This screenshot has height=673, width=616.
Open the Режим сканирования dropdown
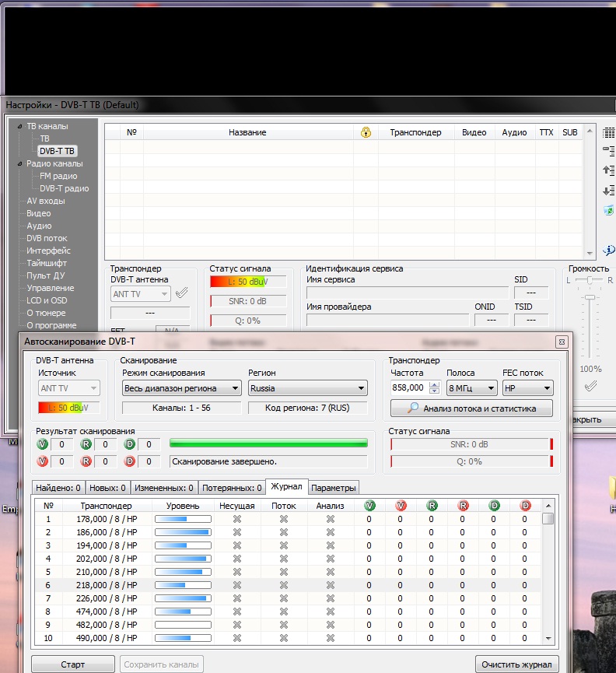tap(181, 387)
